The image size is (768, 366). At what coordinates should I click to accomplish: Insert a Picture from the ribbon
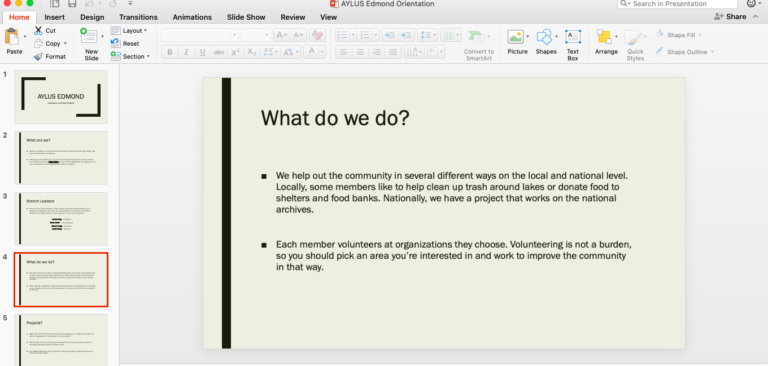point(515,37)
